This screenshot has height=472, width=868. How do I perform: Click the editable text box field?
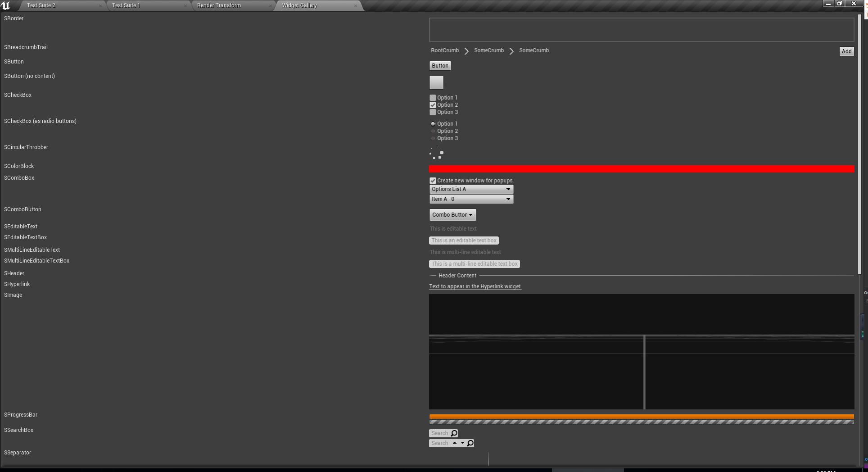pos(463,241)
